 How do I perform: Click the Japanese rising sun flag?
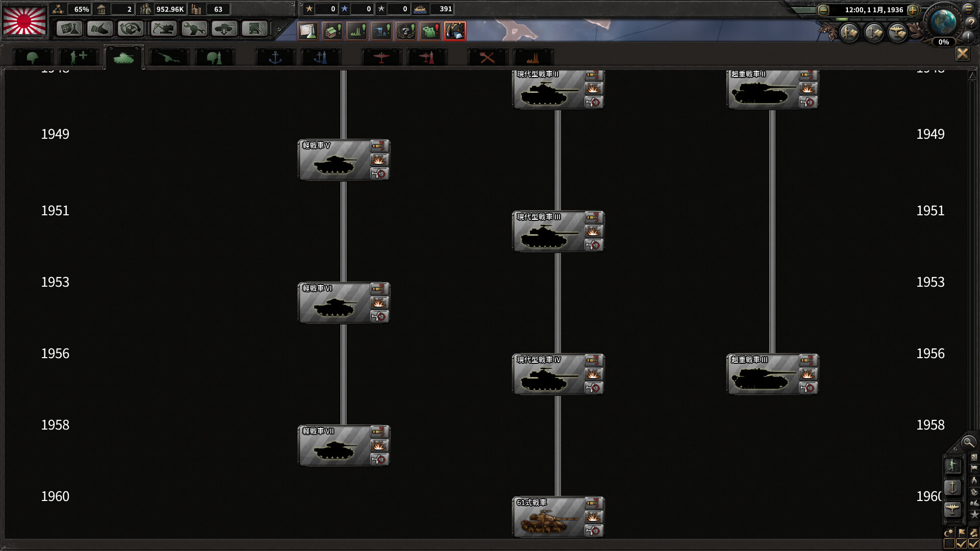pos(24,20)
